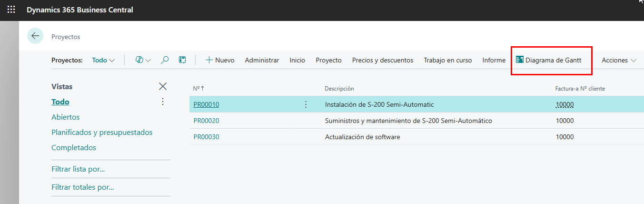Open the Trabajo en curso menu

(447, 60)
